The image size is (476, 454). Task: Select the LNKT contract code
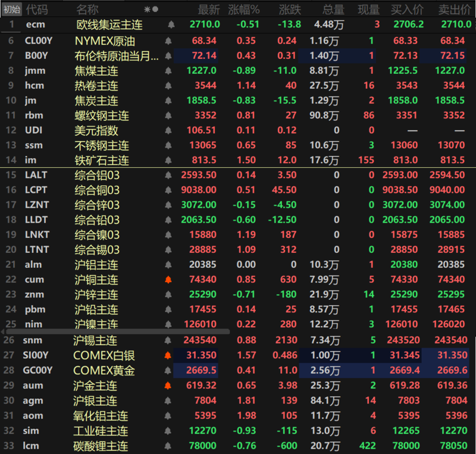coord(37,235)
